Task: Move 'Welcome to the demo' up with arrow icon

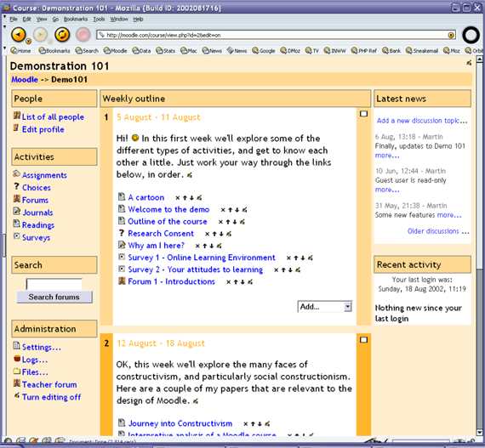Action: coord(230,210)
